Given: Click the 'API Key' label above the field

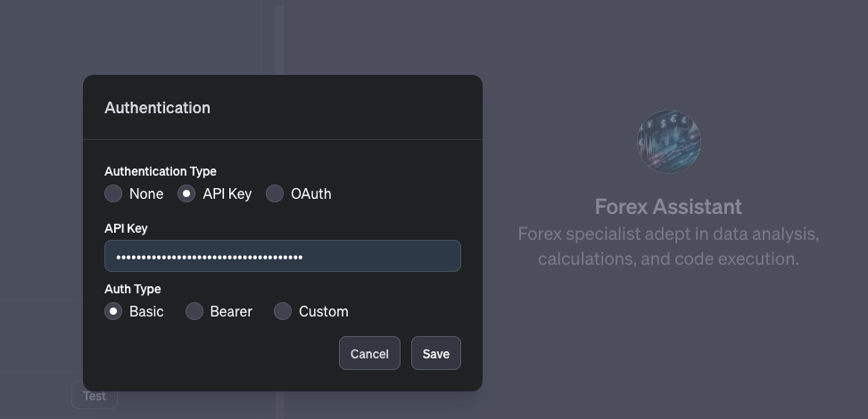Looking at the screenshot, I should 126,228.
